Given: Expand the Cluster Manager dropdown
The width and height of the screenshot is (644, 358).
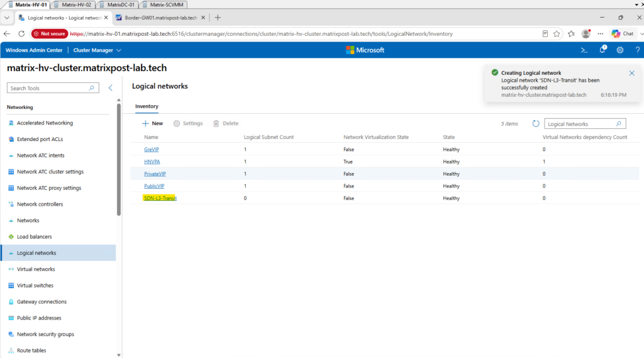Looking at the screenshot, I should [x=97, y=50].
